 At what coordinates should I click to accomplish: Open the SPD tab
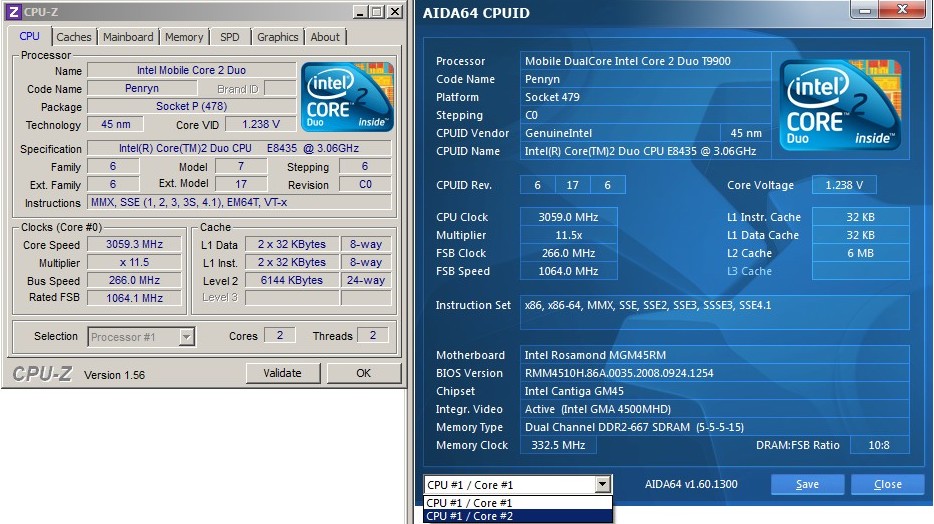[x=230, y=37]
